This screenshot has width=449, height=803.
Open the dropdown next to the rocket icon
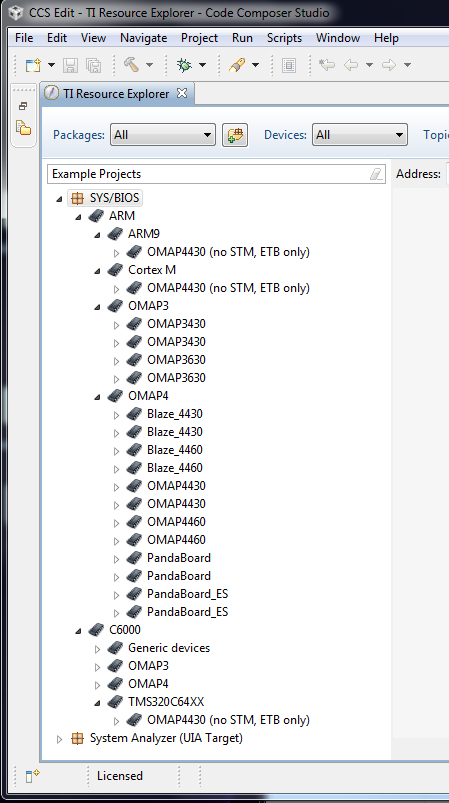click(x=255, y=65)
